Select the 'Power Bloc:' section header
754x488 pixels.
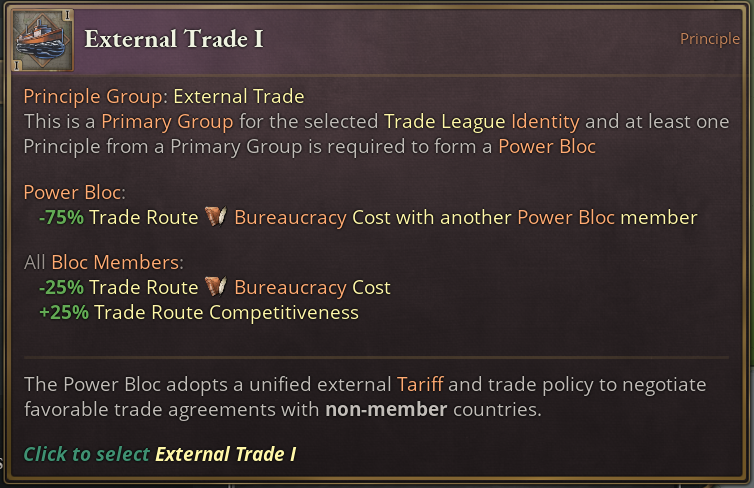click(75, 192)
